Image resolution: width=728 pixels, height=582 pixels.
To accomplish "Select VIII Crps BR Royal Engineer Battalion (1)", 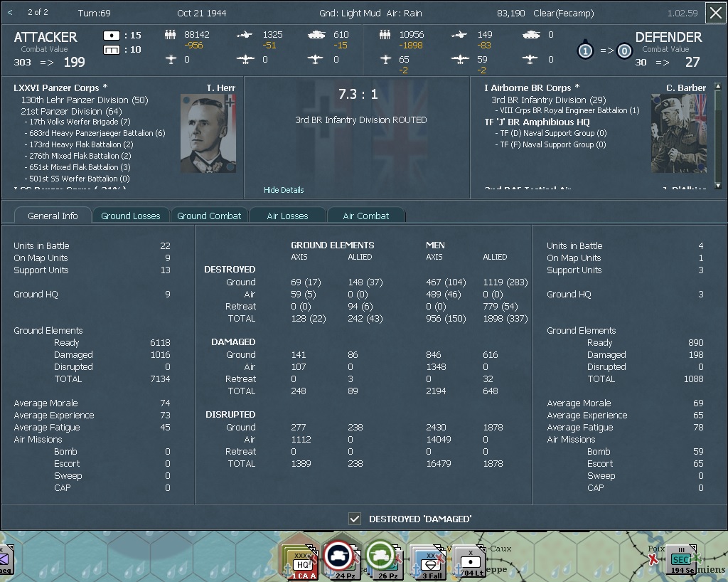I will 567,110.
